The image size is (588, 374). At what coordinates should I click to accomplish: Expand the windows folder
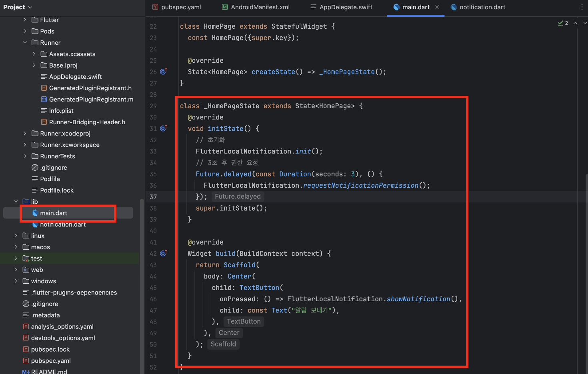[16, 281]
